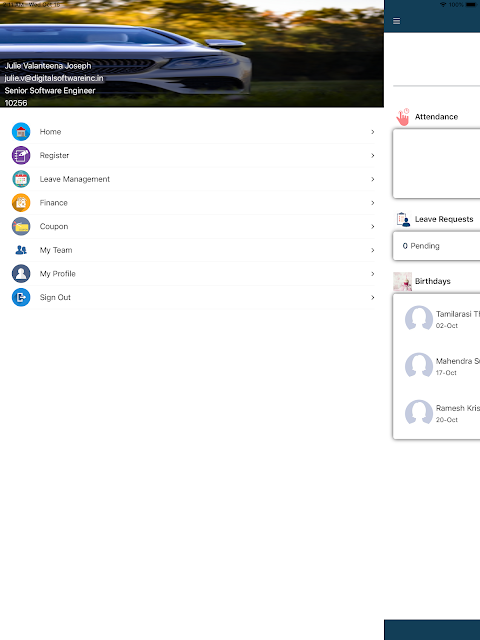The width and height of the screenshot is (480, 640).
Task: Expand the Register row chevron
Action: coord(372,156)
